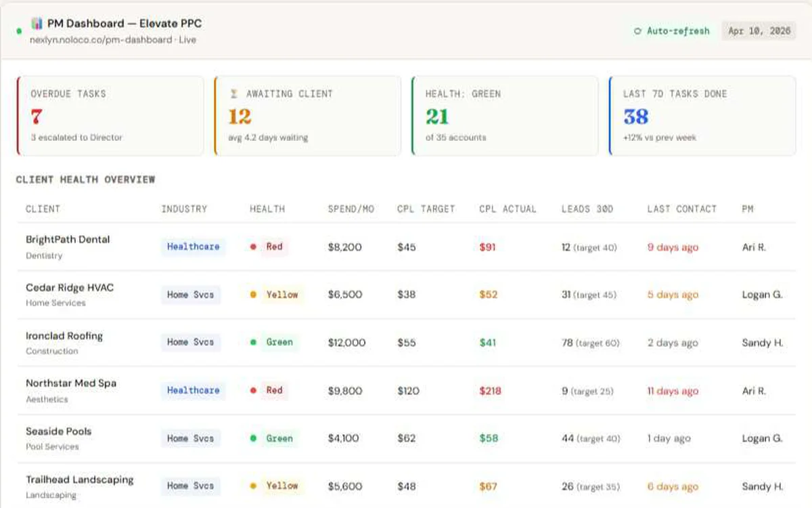This screenshot has height=508, width=812.
Task: Click the Home Svcs tag for Trailhead Landscaping
Action: pos(191,486)
